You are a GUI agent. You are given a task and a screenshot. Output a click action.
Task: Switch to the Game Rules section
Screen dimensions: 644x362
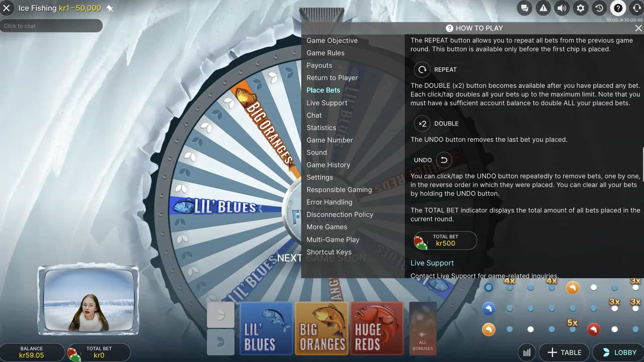pyautogui.click(x=325, y=53)
